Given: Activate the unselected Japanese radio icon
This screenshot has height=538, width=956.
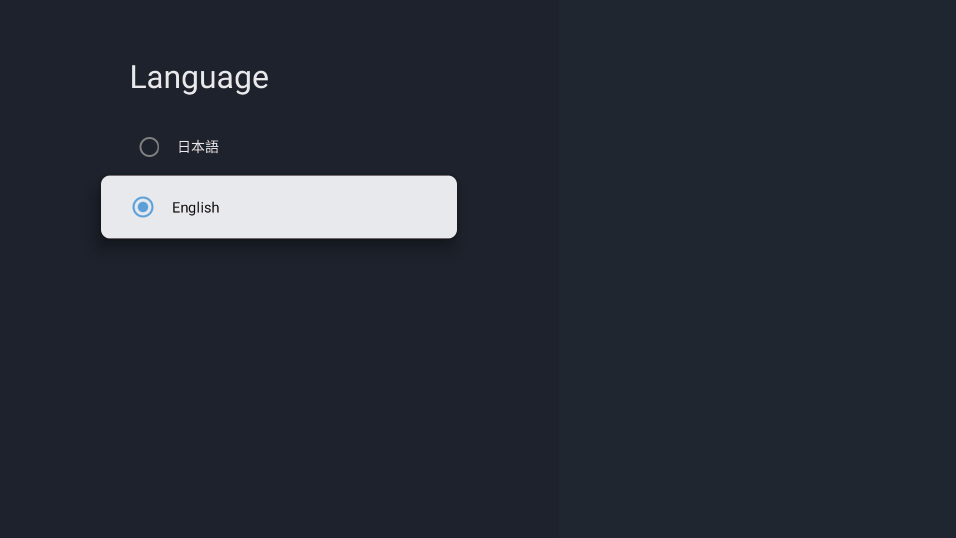Looking at the screenshot, I should pyautogui.click(x=149, y=147).
